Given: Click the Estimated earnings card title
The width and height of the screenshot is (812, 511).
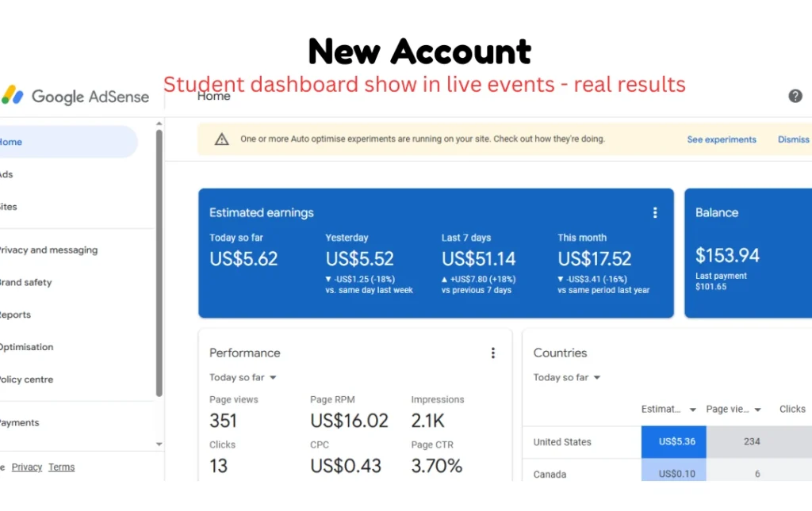Looking at the screenshot, I should (262, 212).
